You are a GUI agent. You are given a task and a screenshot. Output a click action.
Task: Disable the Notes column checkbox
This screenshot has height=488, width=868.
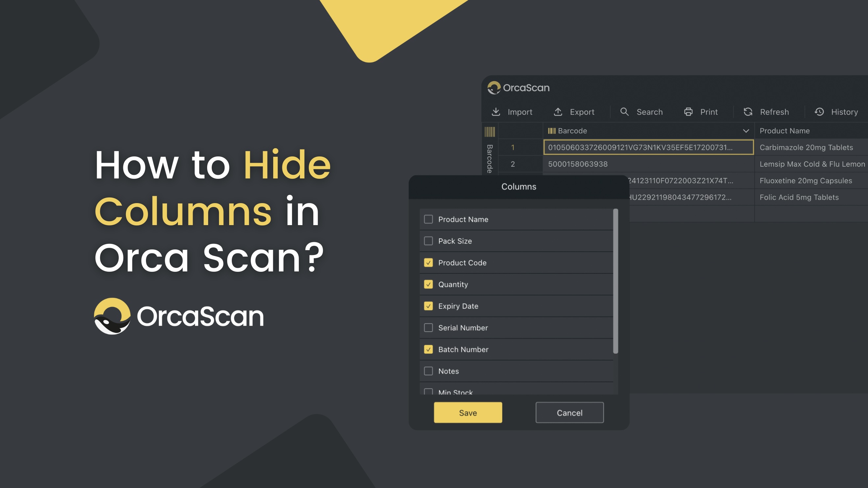[428, 371]
